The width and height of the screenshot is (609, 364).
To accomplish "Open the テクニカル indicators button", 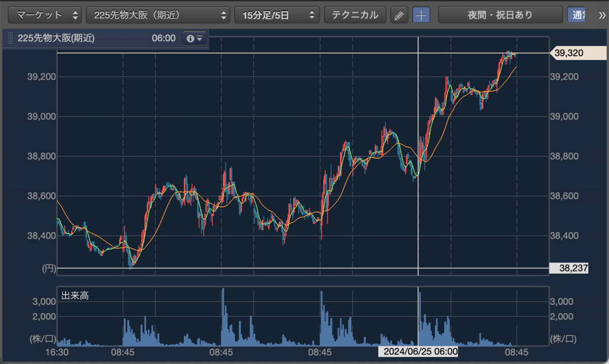I will (x=355, y=15).
